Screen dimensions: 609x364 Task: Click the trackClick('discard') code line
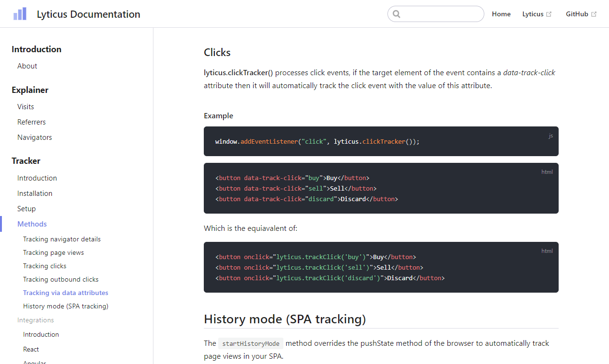[330, 278]
